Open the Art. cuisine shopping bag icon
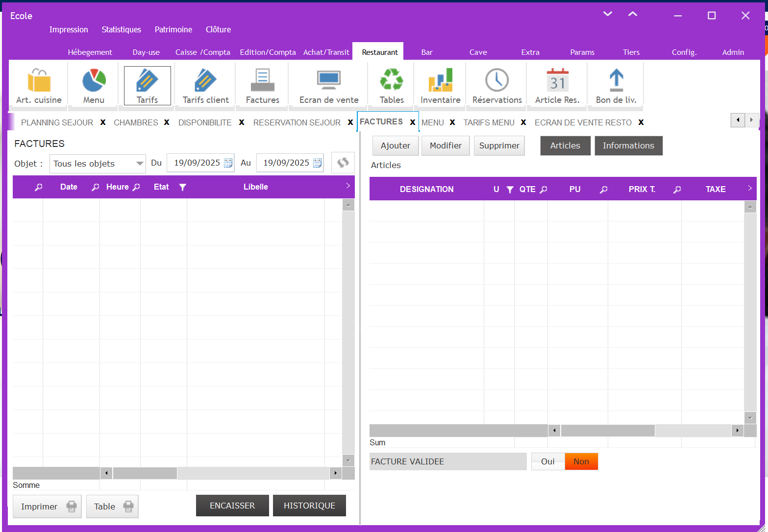 [x=39, y=81]
